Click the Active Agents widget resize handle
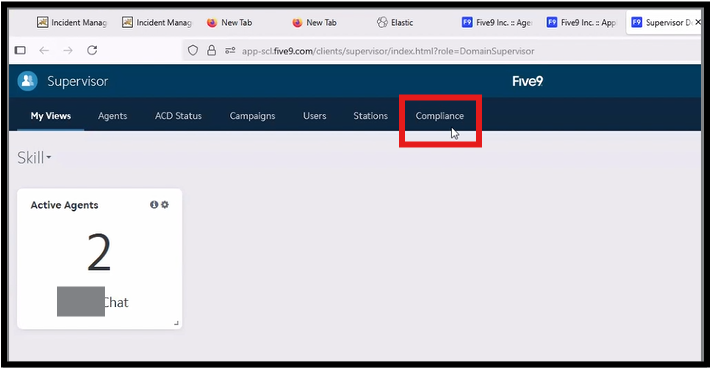This screenshot has width=710, height=368. coord(176,323)
